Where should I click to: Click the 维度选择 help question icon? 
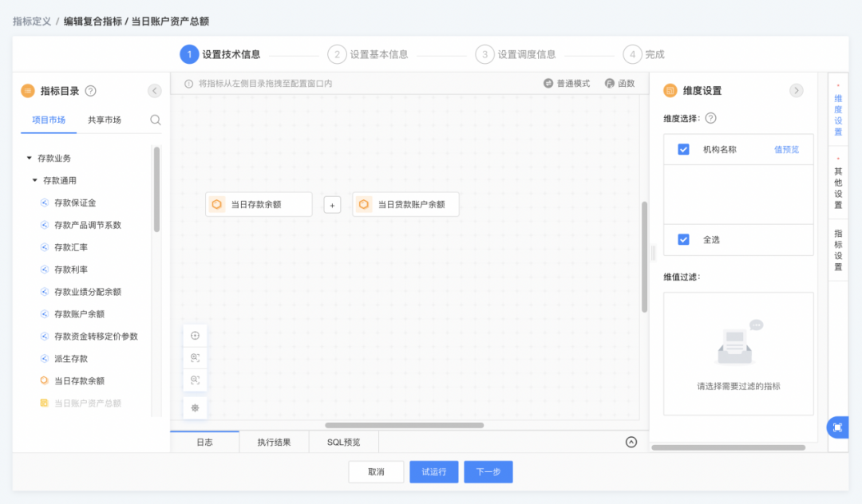pos(711,118)
